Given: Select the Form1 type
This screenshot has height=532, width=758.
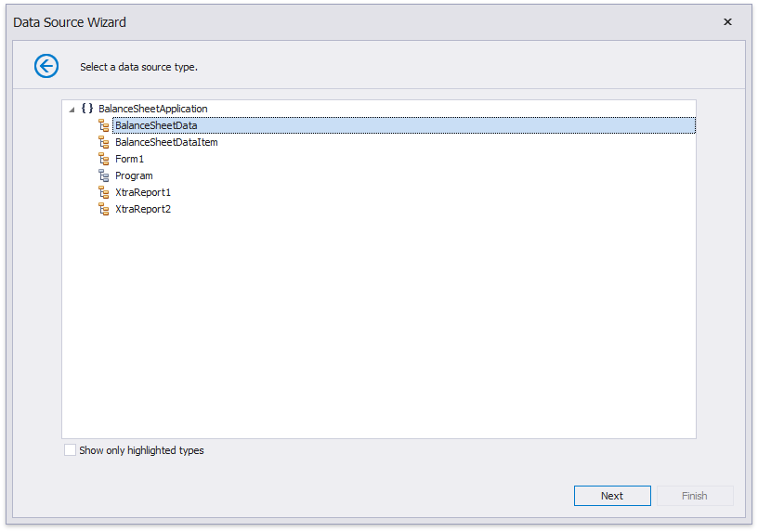Looking at the screenshot, I should coord(129,159).
